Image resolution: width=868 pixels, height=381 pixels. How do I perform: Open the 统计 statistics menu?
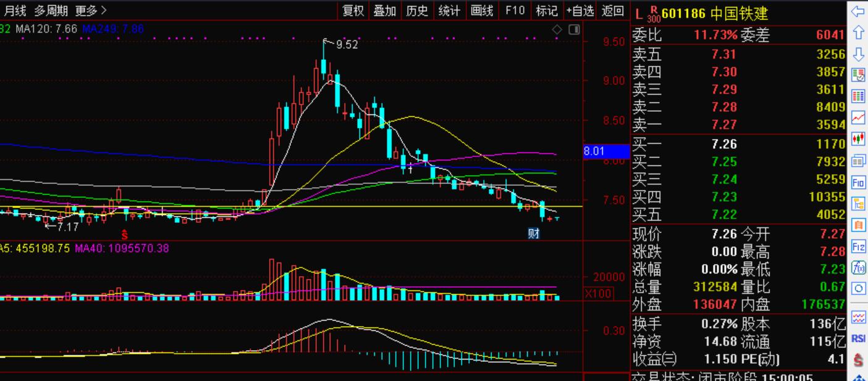coord(449,10)
